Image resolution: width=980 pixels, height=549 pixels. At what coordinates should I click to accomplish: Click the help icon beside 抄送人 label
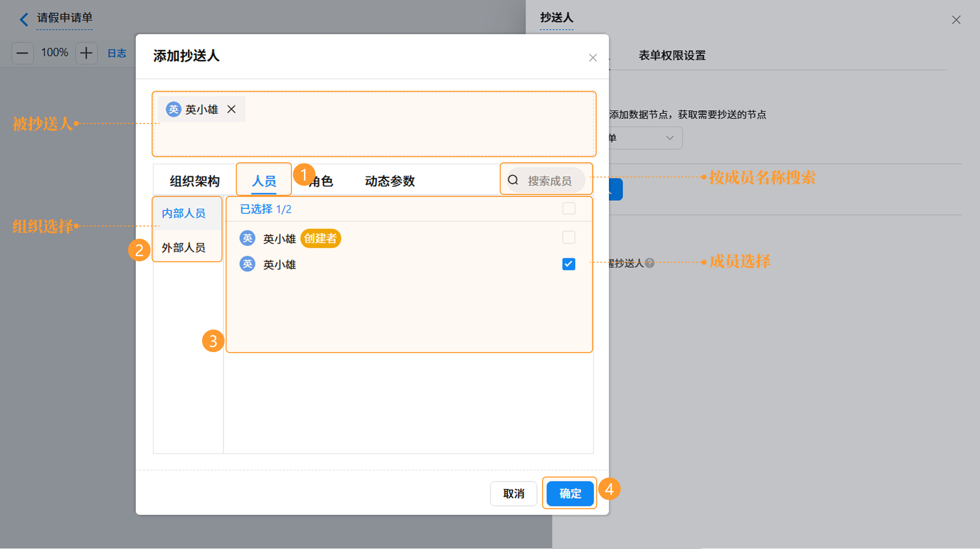650,263
